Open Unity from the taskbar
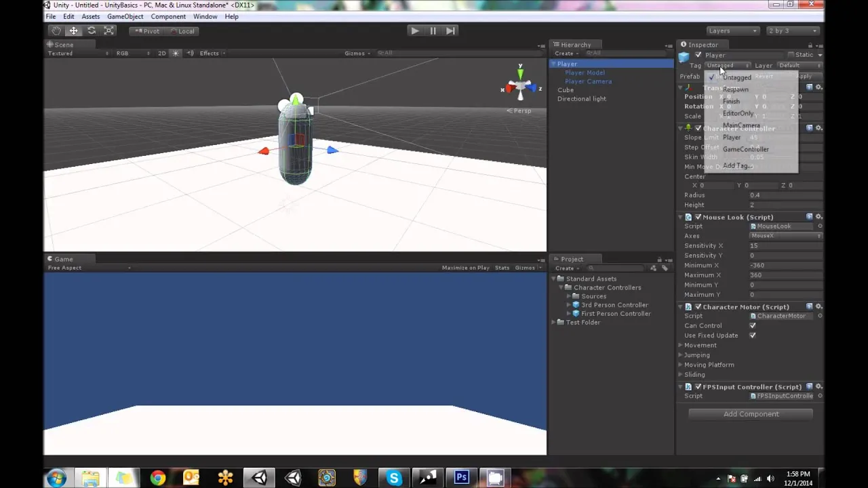Screen dimensions: 868x488 click(x=259, y=478)
